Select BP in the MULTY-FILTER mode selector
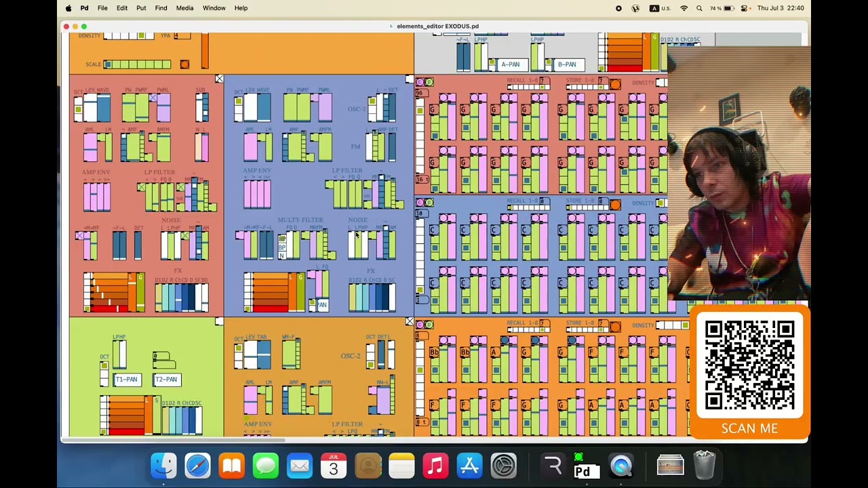 [282, 247]
